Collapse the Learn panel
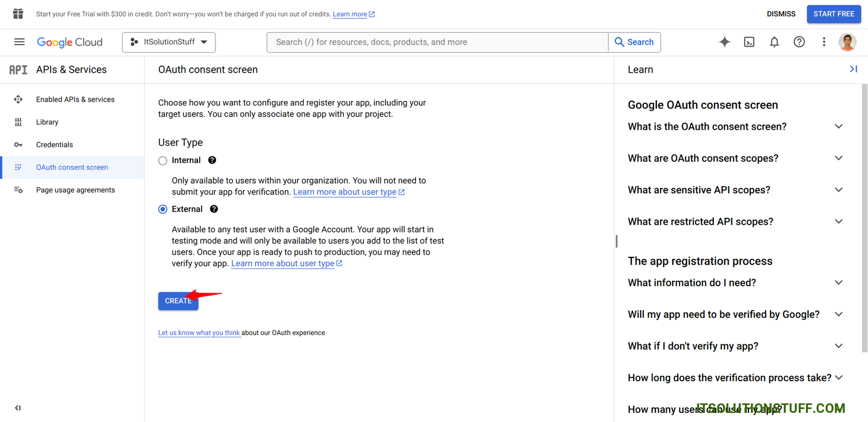 (x=853, y=69)
